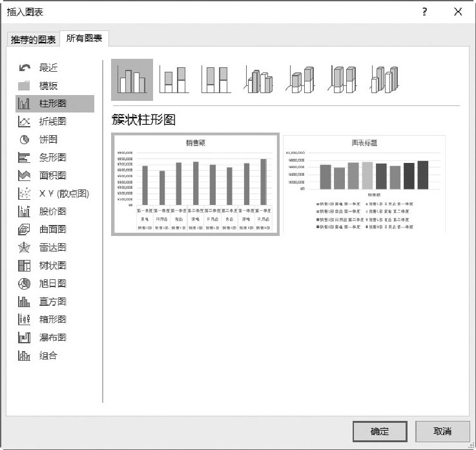
Task: Select the 组合 list label
Action: click(48, 356)
